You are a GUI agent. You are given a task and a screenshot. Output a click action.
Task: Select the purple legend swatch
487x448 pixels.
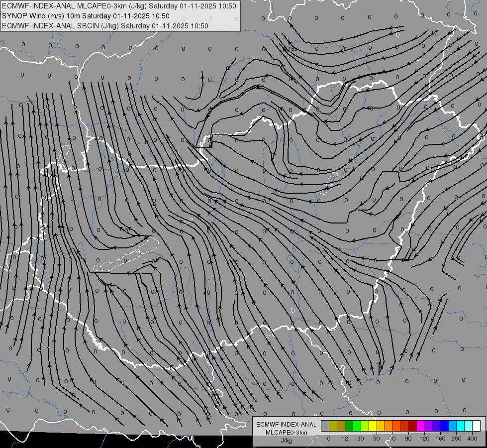[x=429, y=426]
